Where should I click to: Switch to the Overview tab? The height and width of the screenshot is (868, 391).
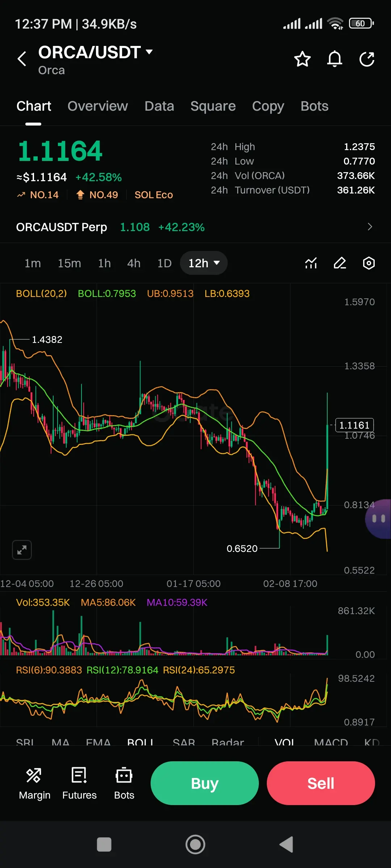[98, 106]
